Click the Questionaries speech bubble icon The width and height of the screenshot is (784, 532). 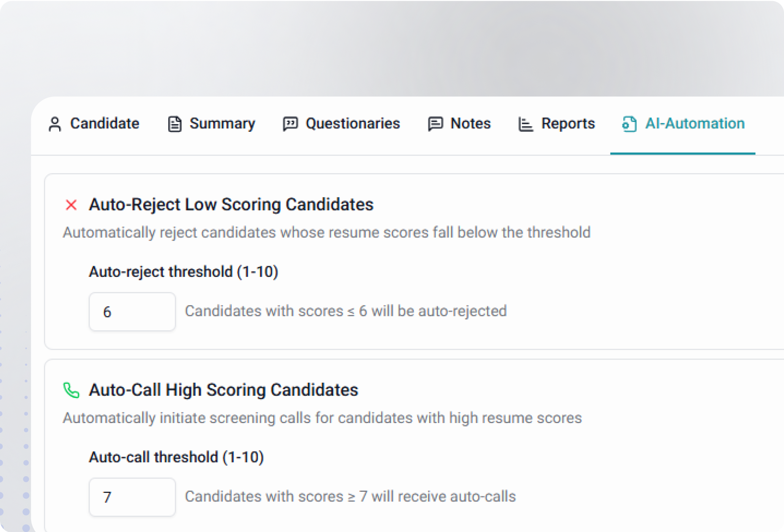click(290, 123)
